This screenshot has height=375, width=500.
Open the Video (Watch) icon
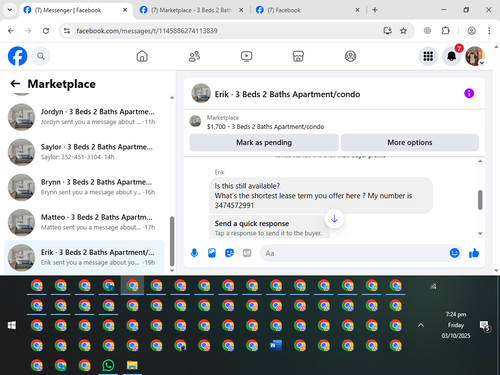point(246,56)
